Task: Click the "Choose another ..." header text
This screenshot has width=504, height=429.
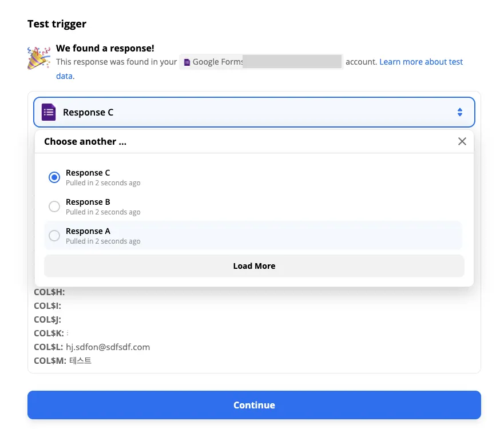Action: (85, 142)
